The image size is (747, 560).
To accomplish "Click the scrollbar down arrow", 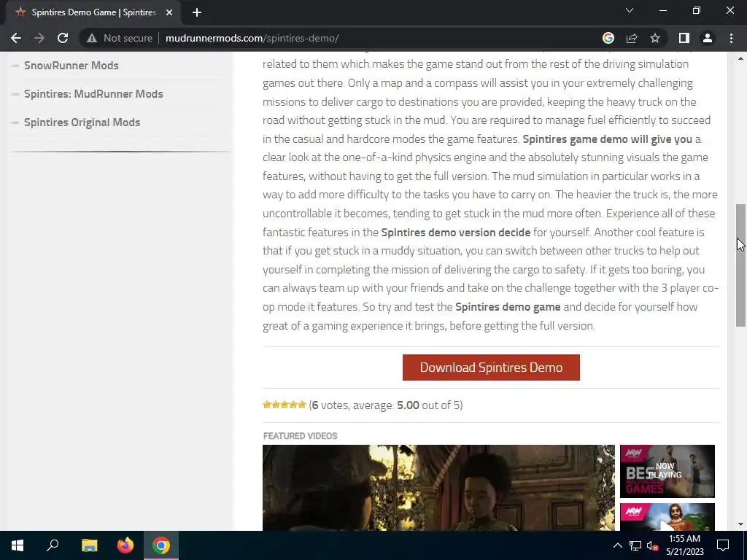I will (740, 524).
